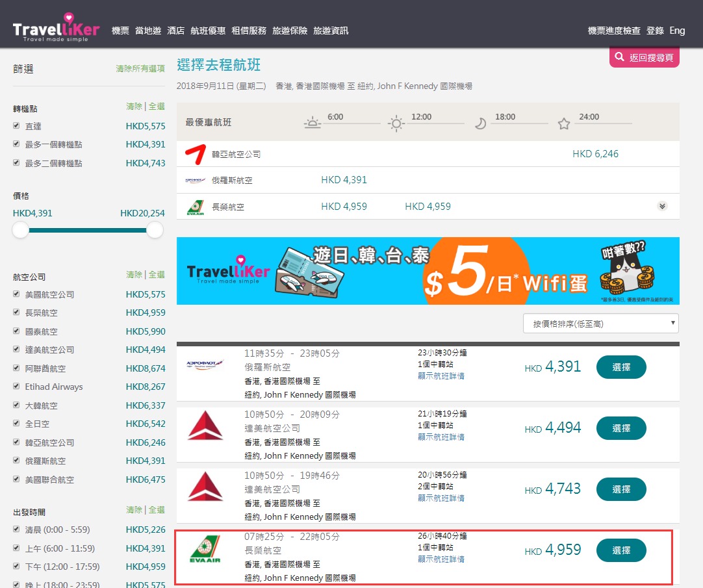This screenshot has width=703, height=588.
Task: Switch language with Eng link
Action: tap(677, 31)
